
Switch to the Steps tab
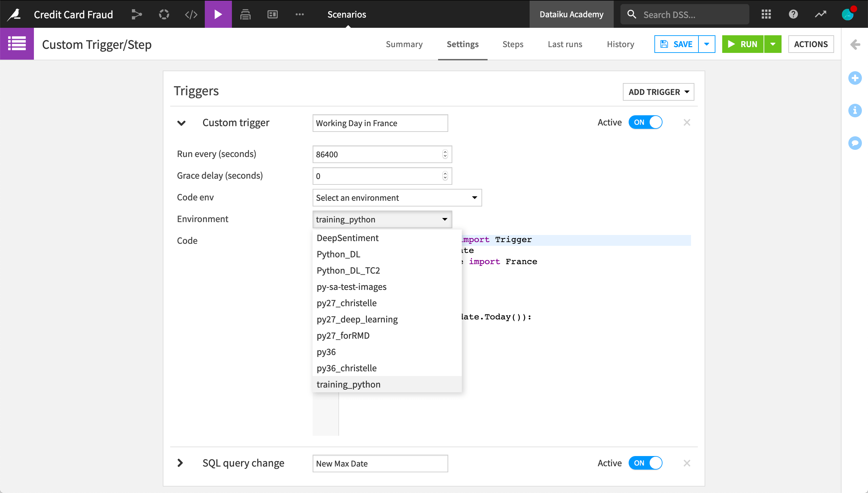(513, 43)
